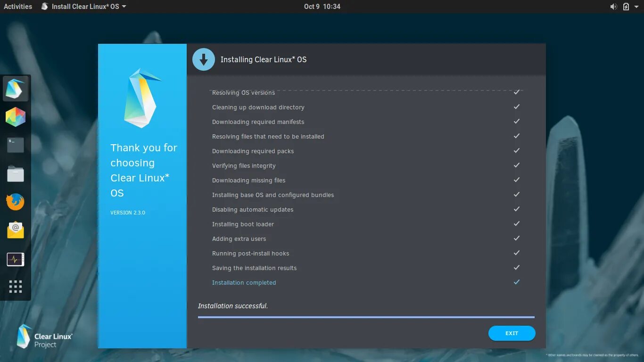Viewport: 644px width, 362px height.
Task: Select 'Resolving OS versions' text
Action: [x=243, y=93]
